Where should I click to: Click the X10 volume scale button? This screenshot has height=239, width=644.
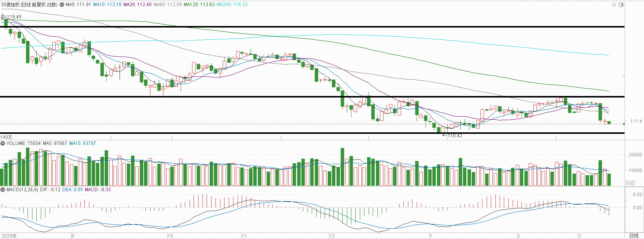click(x=629, y=184)
